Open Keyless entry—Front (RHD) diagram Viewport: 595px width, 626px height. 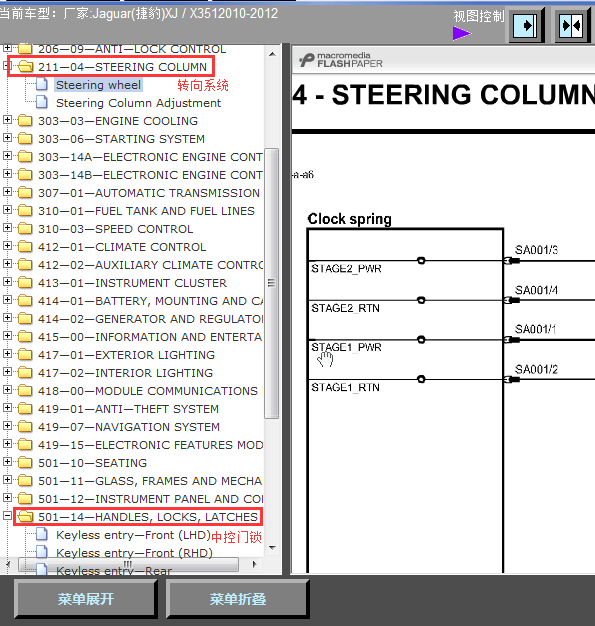pyautogui.click(x=134, y=553)
